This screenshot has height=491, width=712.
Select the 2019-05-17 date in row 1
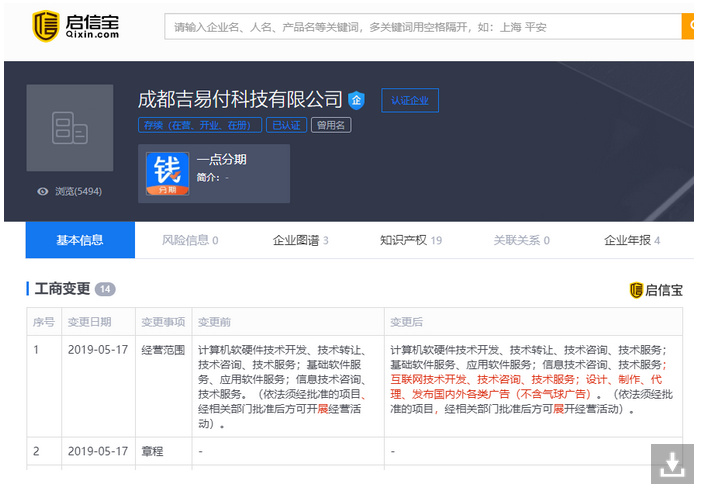click(98, 350)
